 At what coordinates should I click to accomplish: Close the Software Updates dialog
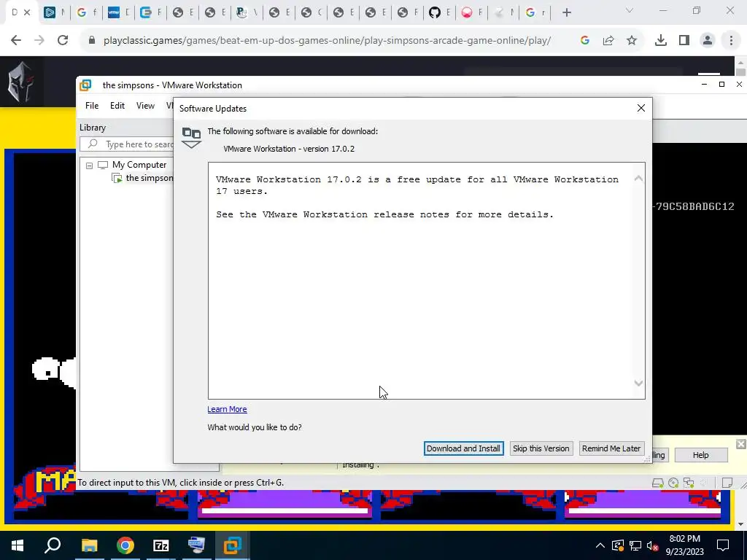640,108
